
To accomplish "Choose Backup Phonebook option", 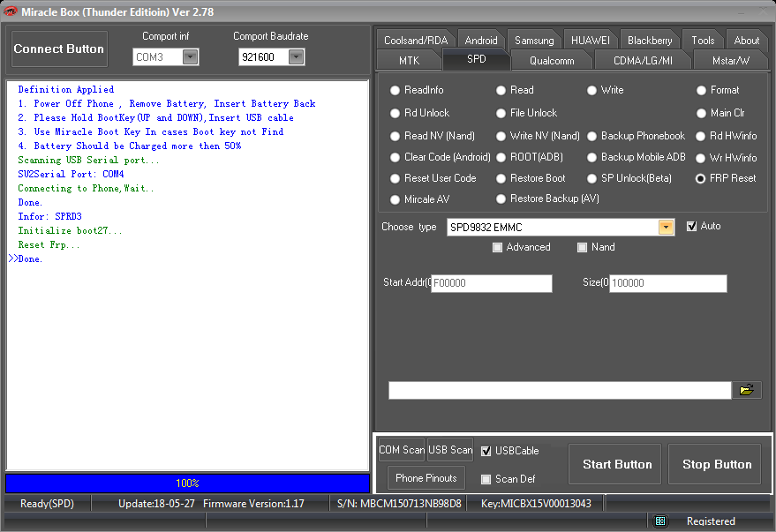I will [591, 136].
